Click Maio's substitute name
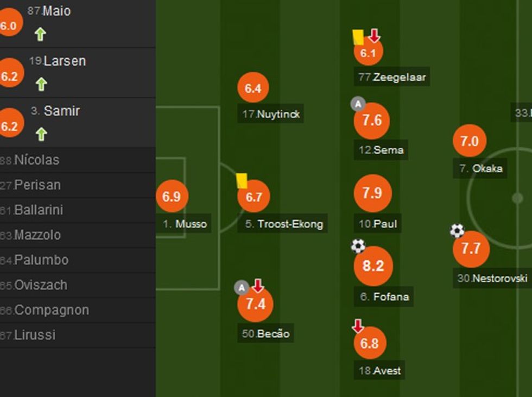 [56, 11]
